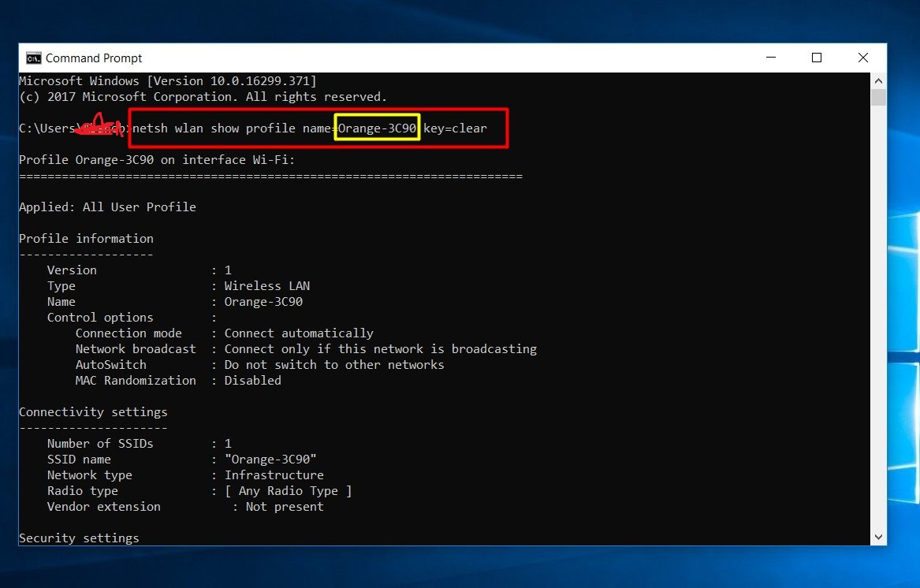Image resolution: width=920 pixels, height=588 pixels.
Task: Click the scrollbar up arrow
Action: tap(878, 80)
